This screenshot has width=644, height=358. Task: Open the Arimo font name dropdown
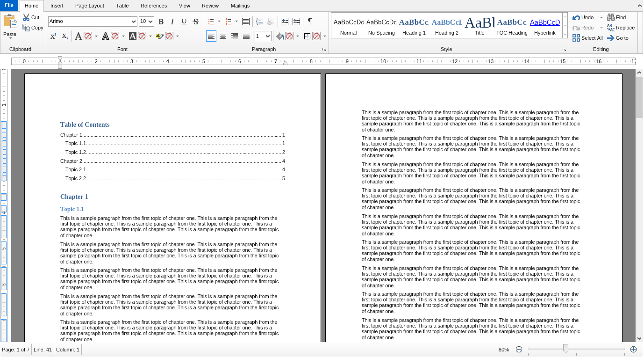pyautogui.click(x=134, y=22)
